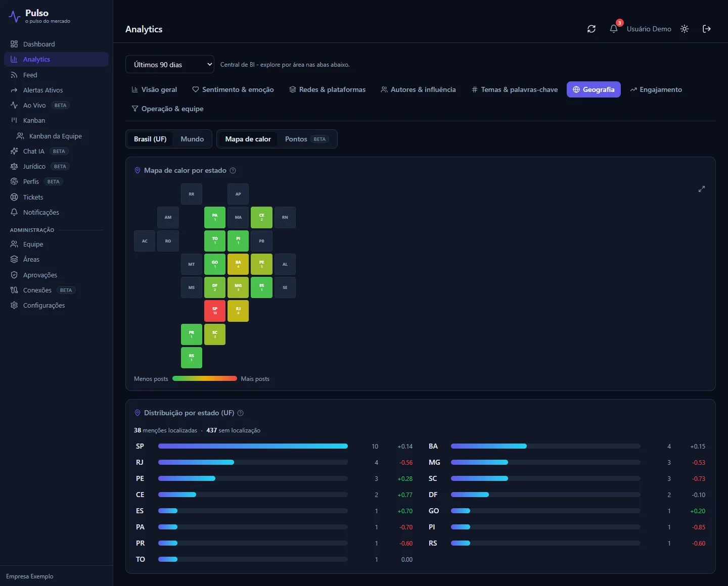Select the Geografia tab

(594, 89)
